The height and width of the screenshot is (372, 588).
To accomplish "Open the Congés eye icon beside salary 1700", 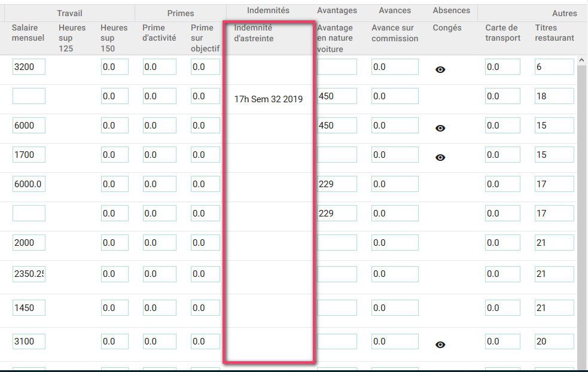I will coord(440,157).
